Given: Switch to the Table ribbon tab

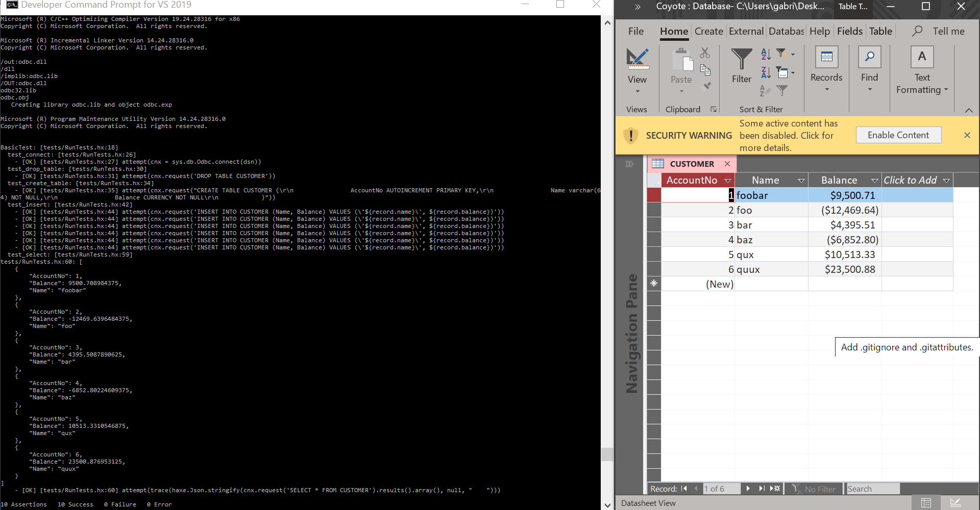Looking at the screenshot, I should (x=881, y=31).
